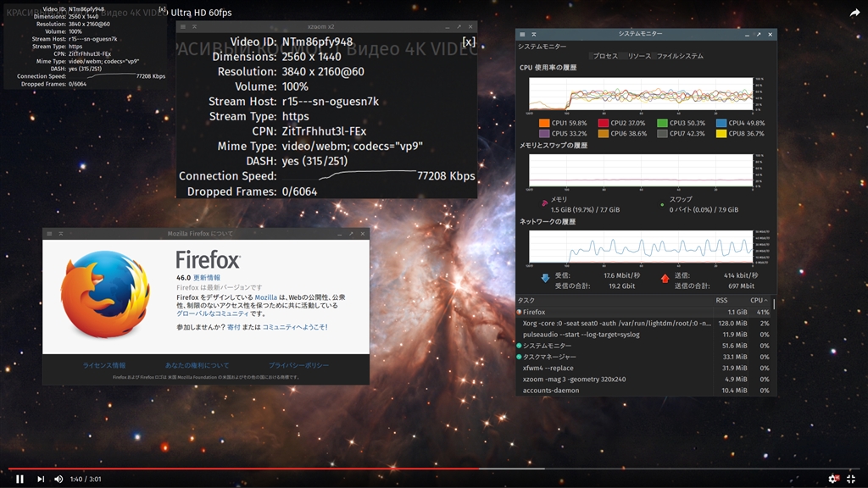The height and width of the screenshot is (488, 868).
Task: Select the xzoom -mag 3 process row
Action: pyautogui.click(x=643, y=379)
